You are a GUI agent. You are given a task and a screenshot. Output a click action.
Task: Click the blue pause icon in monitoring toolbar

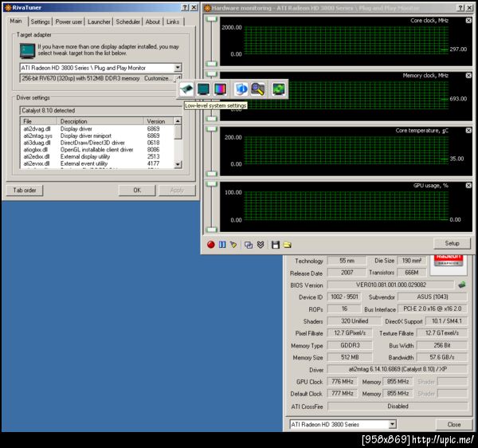pyautogui.click(x=222, y=245)
